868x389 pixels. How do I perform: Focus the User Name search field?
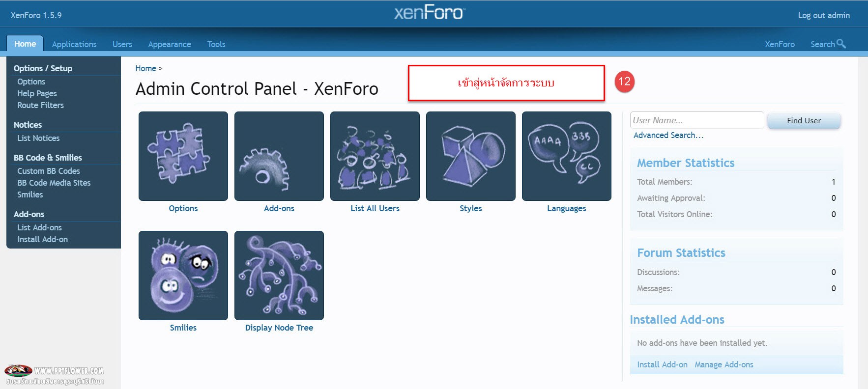click(697, 120)
